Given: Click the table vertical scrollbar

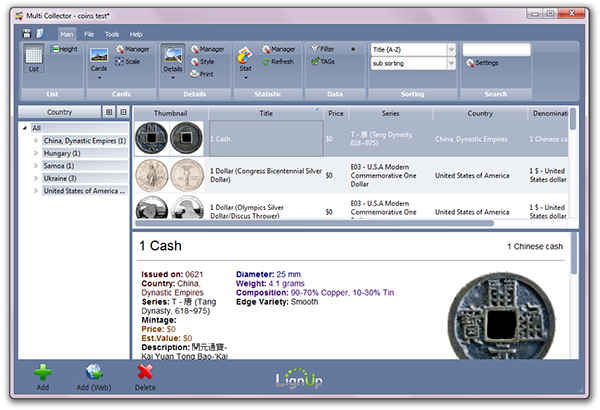Looking at the screenshot, I should (x=573, y=119).
